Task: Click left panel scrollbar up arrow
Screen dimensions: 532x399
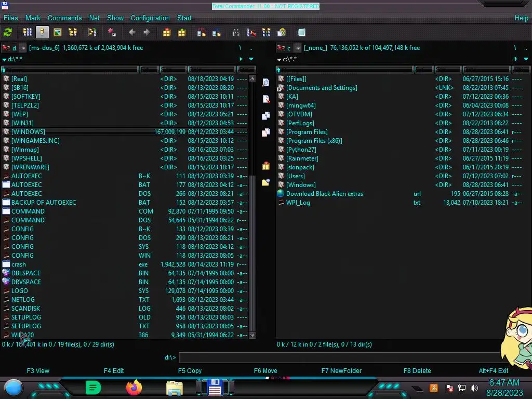Action: 252,79
